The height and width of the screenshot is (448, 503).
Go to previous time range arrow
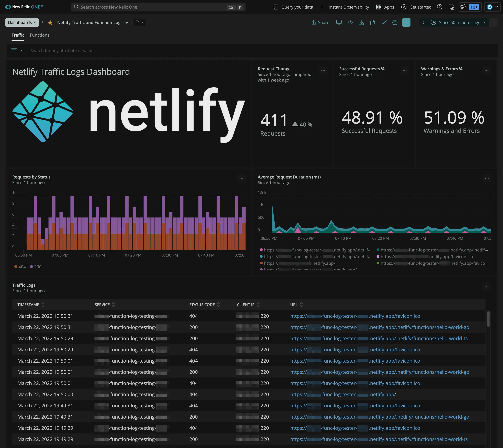pos(423,22)
